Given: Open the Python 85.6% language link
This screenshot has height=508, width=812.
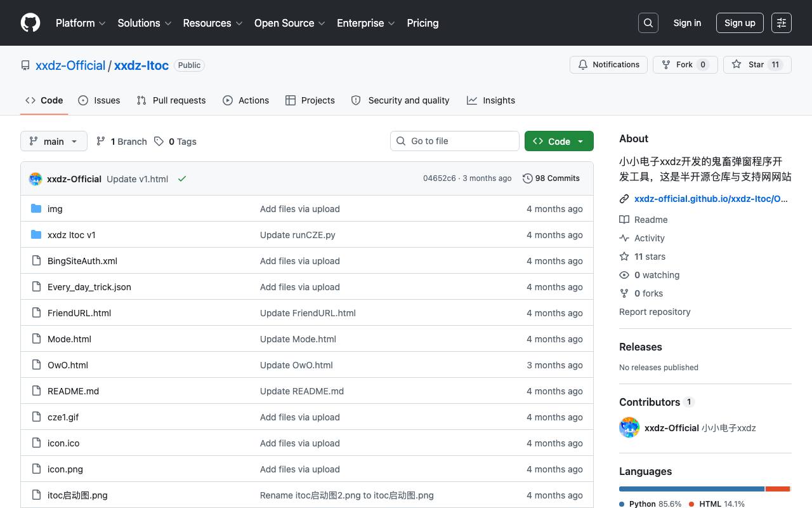Looking at the screenshot, I should (650, 504).
